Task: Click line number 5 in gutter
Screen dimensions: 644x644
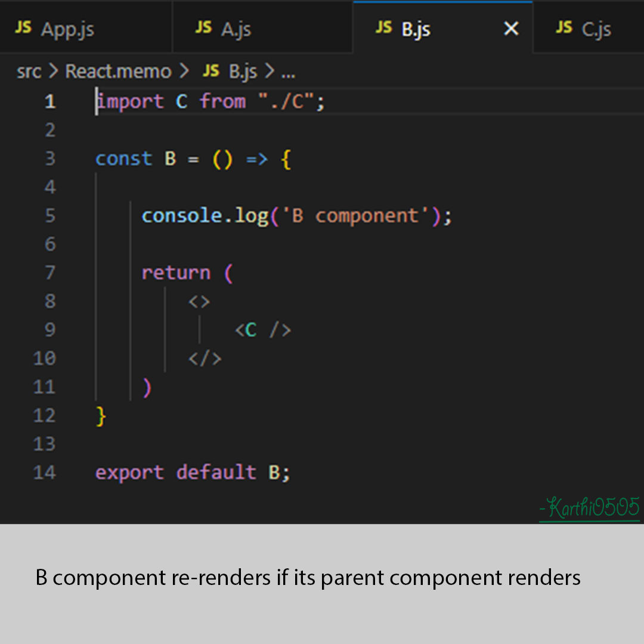Action: pos(50,216)
